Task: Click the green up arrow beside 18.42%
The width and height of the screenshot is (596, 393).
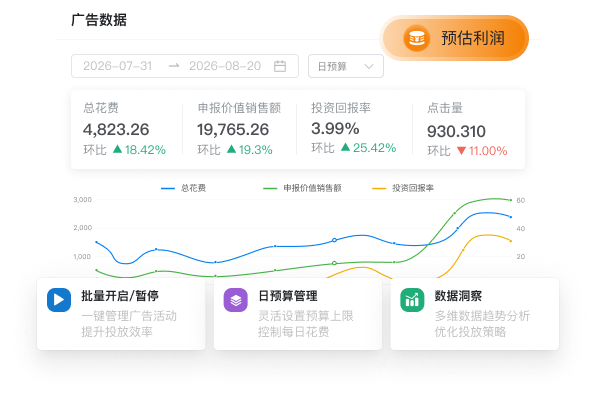Action: coord(117,149)
